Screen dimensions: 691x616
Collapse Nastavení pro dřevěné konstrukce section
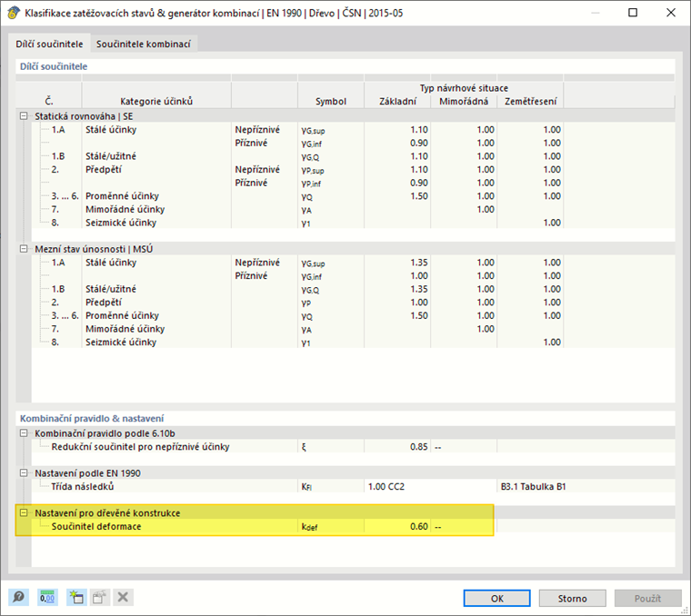tap(24, 513)
